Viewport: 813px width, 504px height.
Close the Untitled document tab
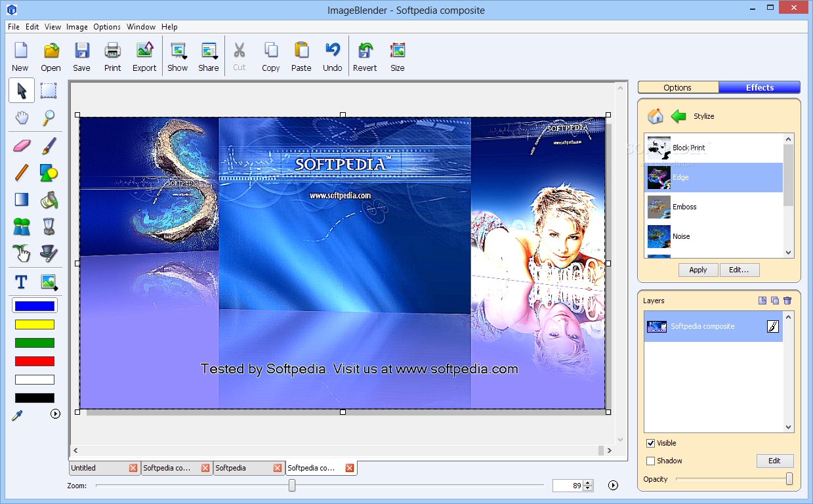point(133,468)
